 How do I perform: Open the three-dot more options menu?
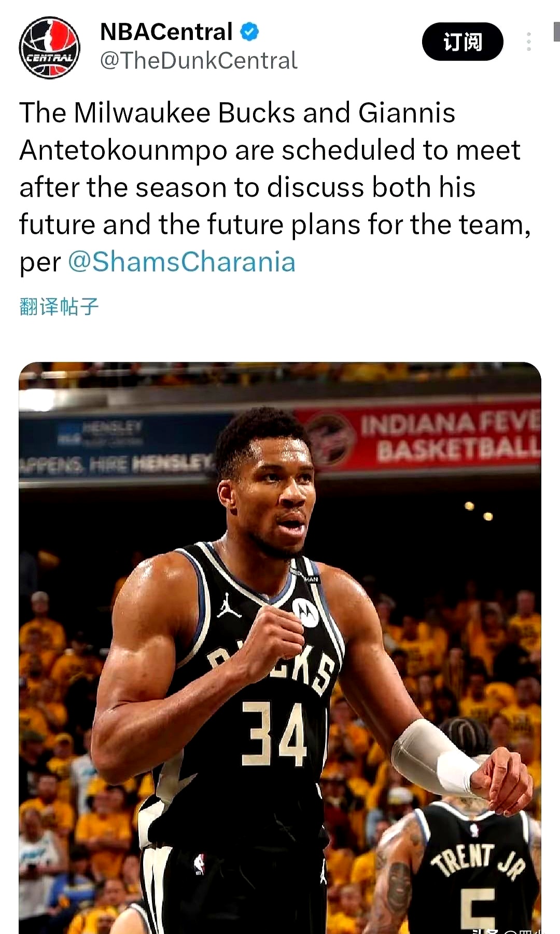[x=528, y=42]
